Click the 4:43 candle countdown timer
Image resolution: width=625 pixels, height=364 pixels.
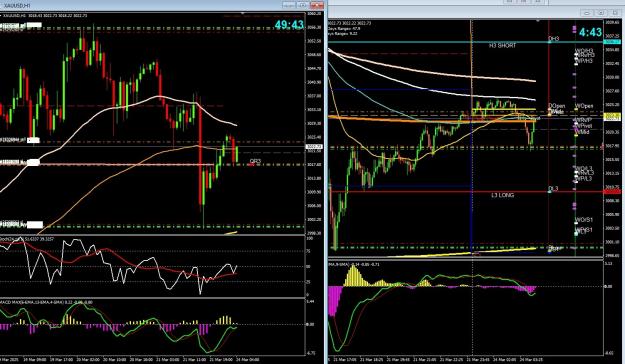click(590, 32)
